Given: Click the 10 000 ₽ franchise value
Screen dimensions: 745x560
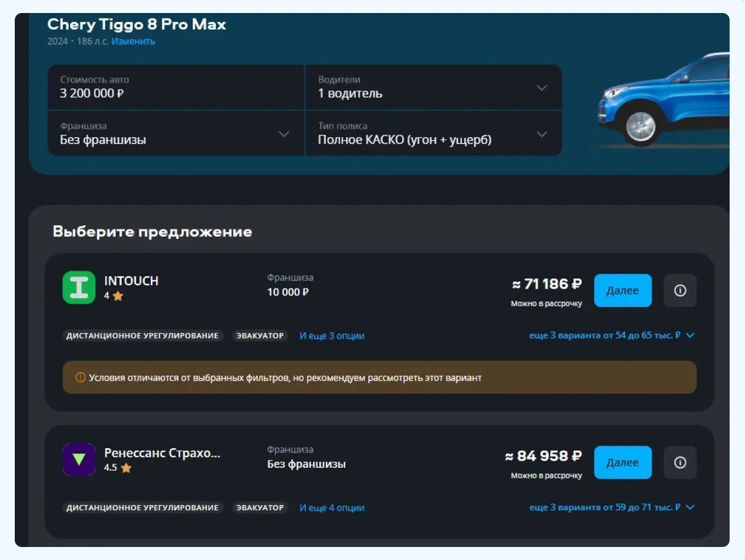Looking at the screenshot, I should [288, 292].
